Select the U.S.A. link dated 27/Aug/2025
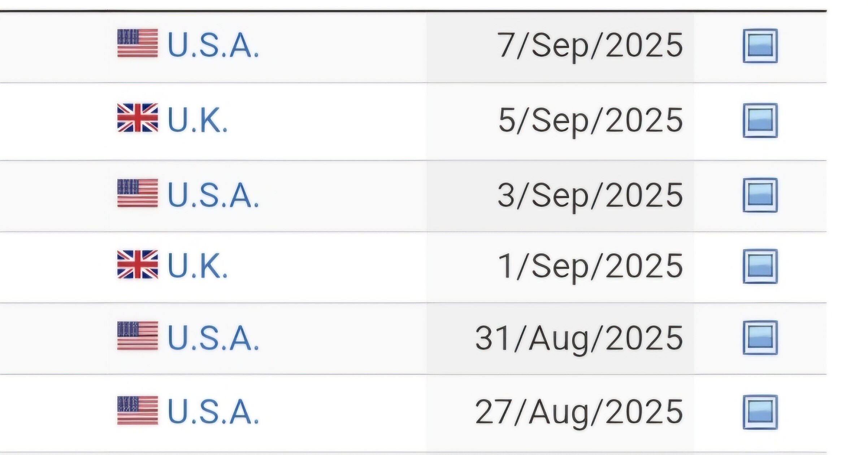 coord(213,412)
